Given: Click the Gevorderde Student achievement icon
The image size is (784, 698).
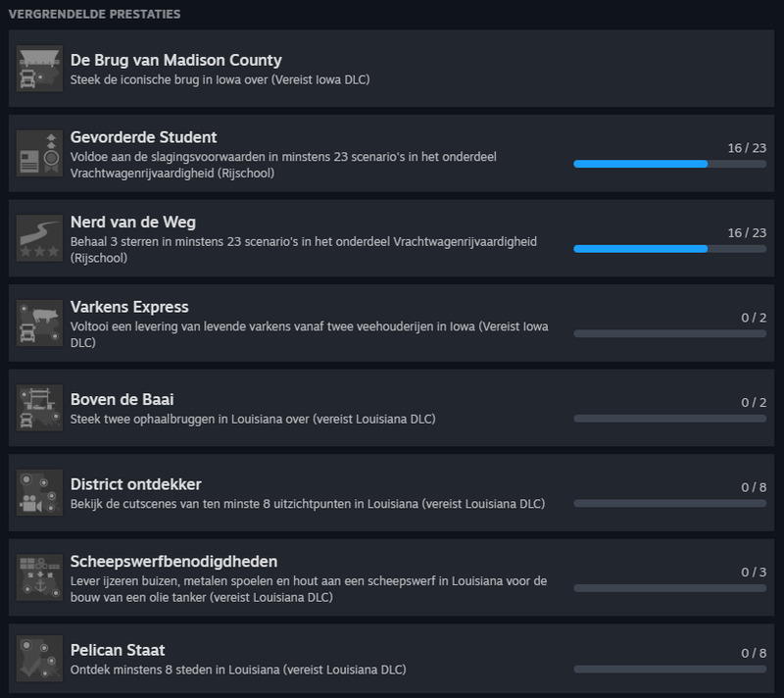Looking at the screenshot, I should pos(39,153).
